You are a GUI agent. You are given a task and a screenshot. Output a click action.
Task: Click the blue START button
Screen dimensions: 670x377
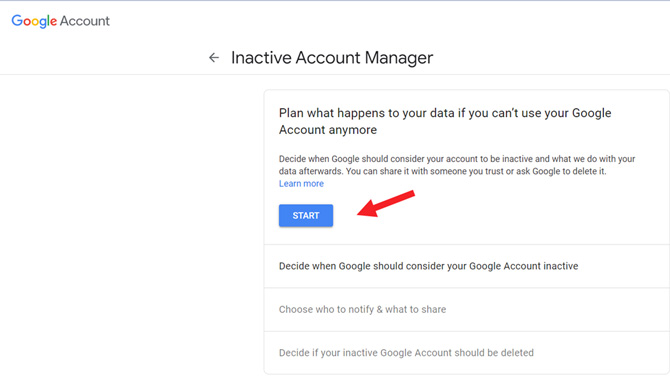point(306,215)
